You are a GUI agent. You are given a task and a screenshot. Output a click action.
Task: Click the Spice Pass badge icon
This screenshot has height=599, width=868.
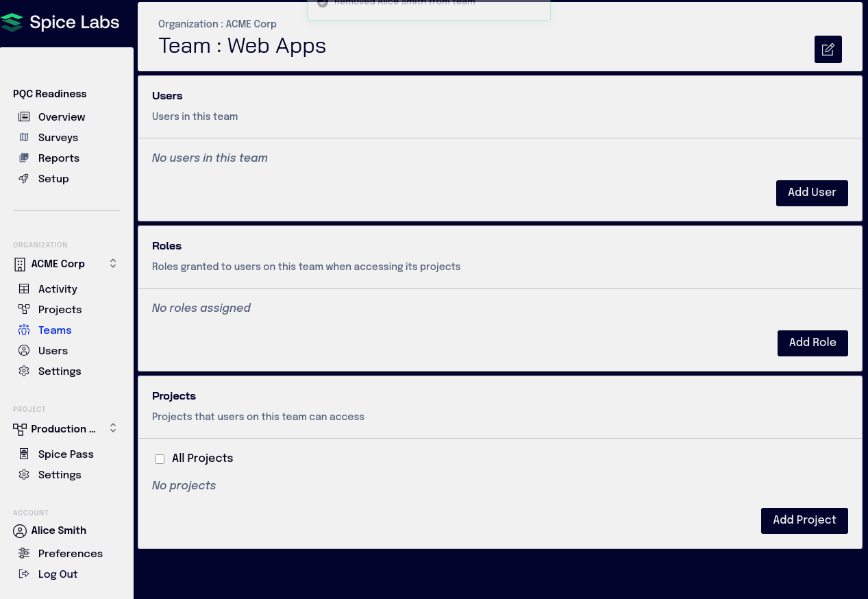[24, 454]
